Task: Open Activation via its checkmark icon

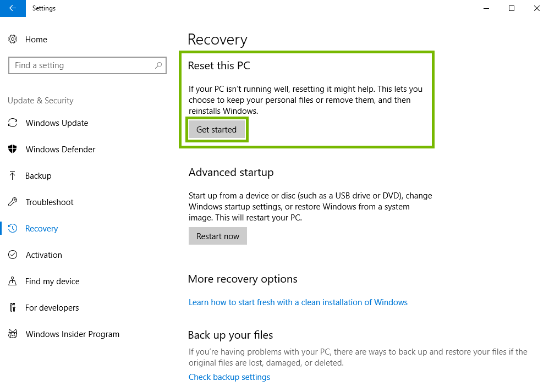Action: (x=13, y=255)
